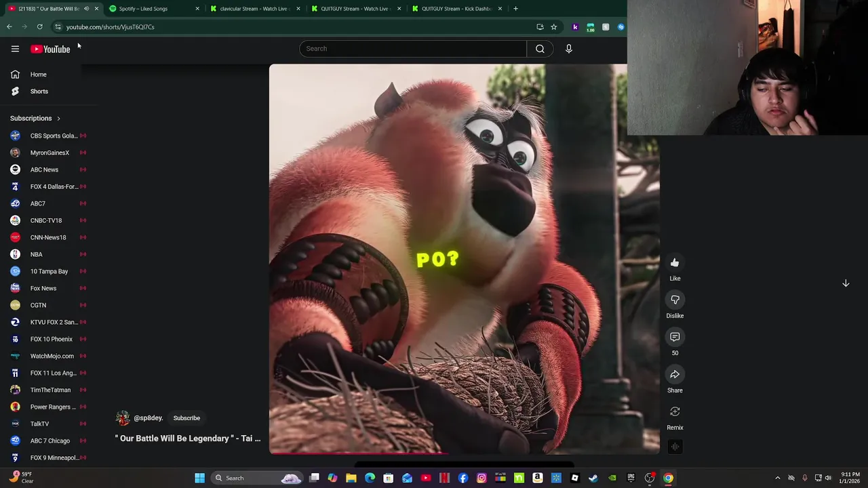Switch to QUITGUY Stream Watch Live tab

tap(355, 9)
